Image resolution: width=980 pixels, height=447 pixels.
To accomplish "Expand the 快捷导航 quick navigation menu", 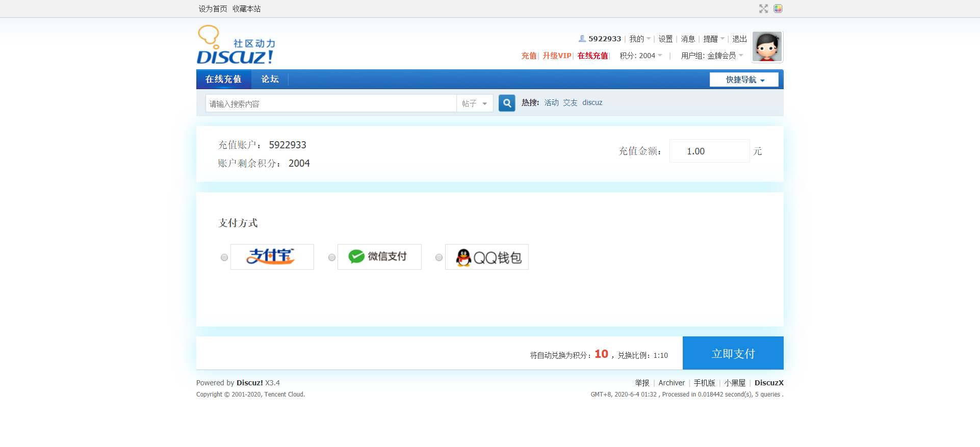I will point(744,80).
